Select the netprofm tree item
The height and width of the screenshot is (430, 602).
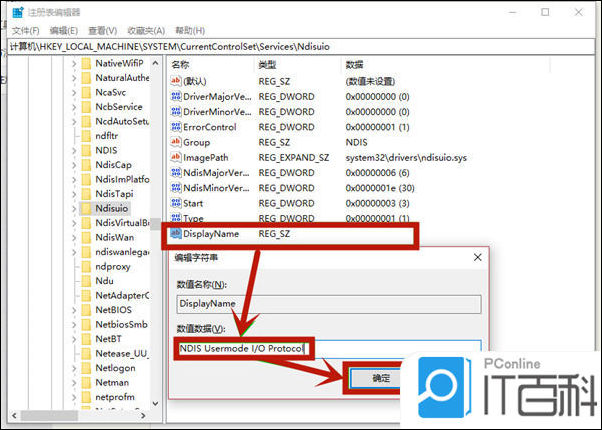(x=115, y=397)
